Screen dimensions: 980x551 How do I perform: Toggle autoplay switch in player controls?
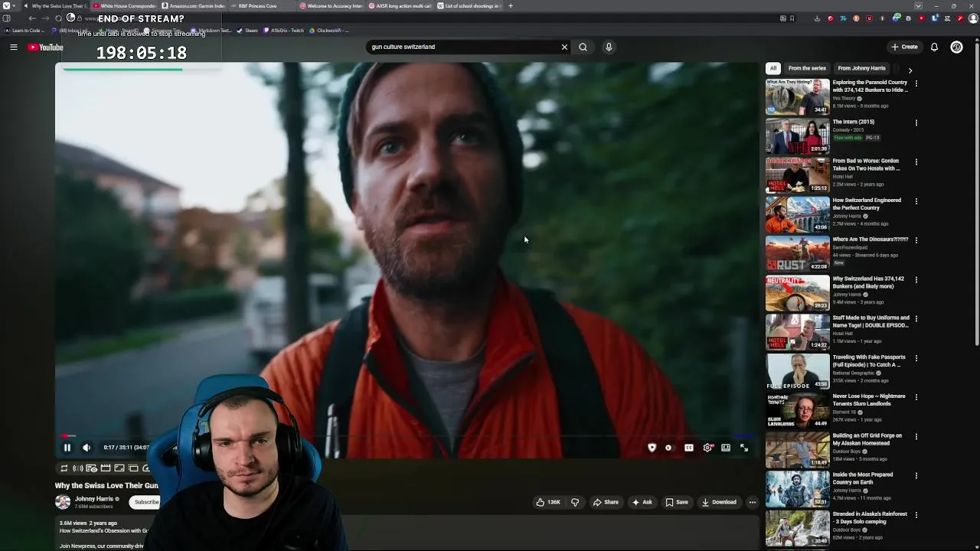[669, 448]
